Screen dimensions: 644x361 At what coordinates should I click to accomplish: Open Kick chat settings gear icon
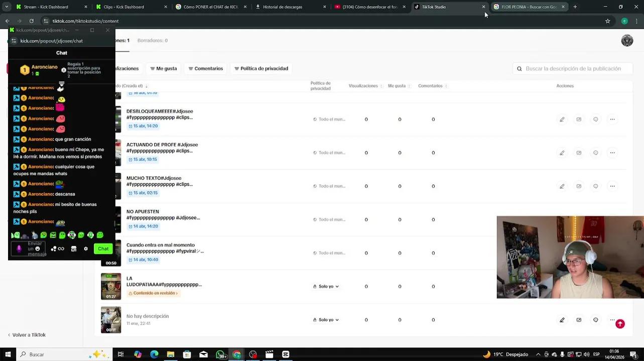pyautogui.click(x=86, y=249)
